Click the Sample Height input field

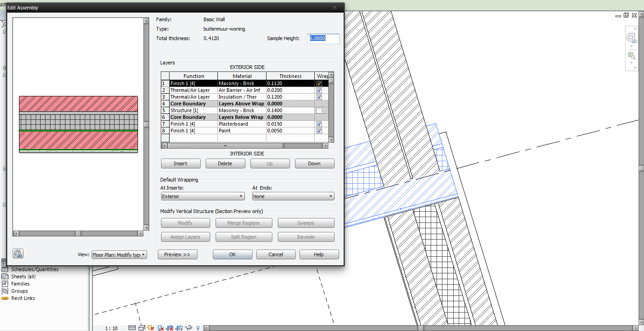click(x=323, y=39)
